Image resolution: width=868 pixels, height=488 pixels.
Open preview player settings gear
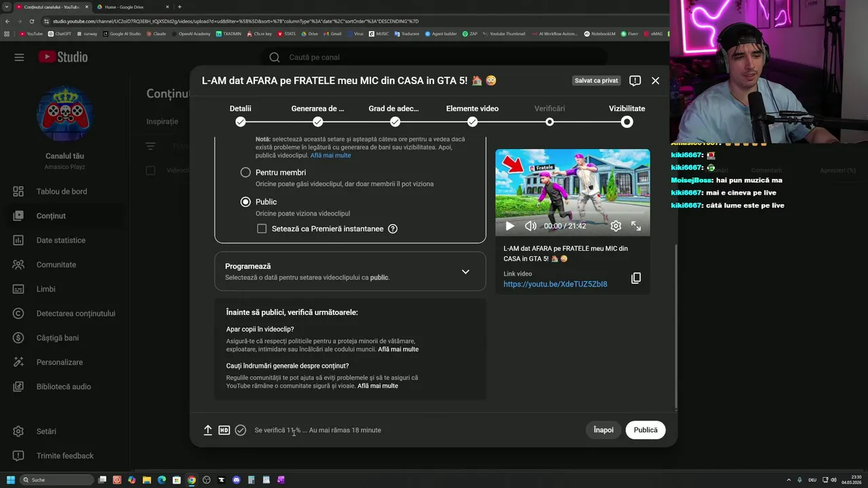[x=616, y=226]
